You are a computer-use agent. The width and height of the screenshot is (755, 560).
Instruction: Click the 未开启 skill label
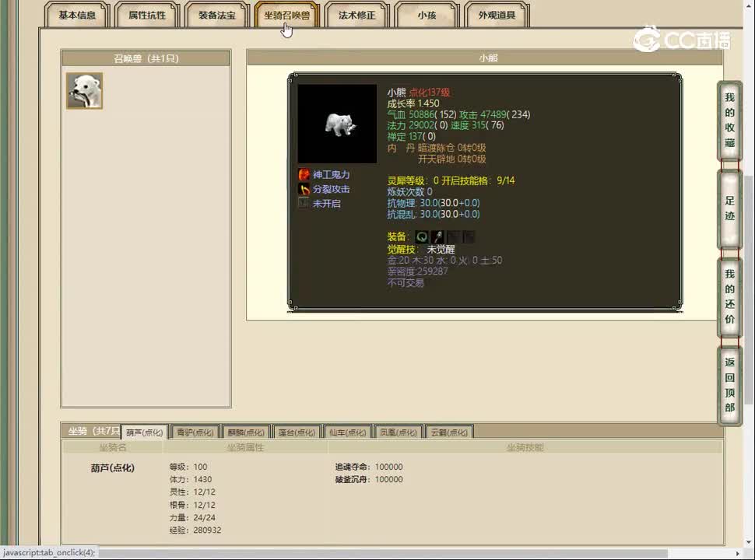click(326, 204)
